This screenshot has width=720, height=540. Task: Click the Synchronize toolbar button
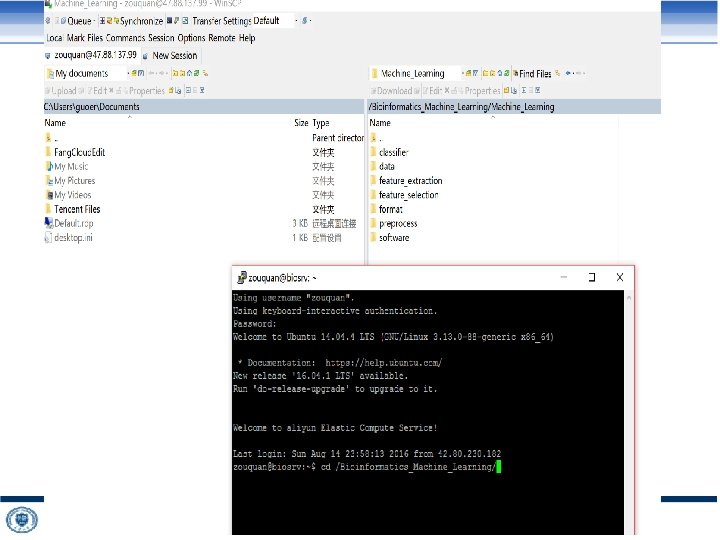tap(138, 21)
